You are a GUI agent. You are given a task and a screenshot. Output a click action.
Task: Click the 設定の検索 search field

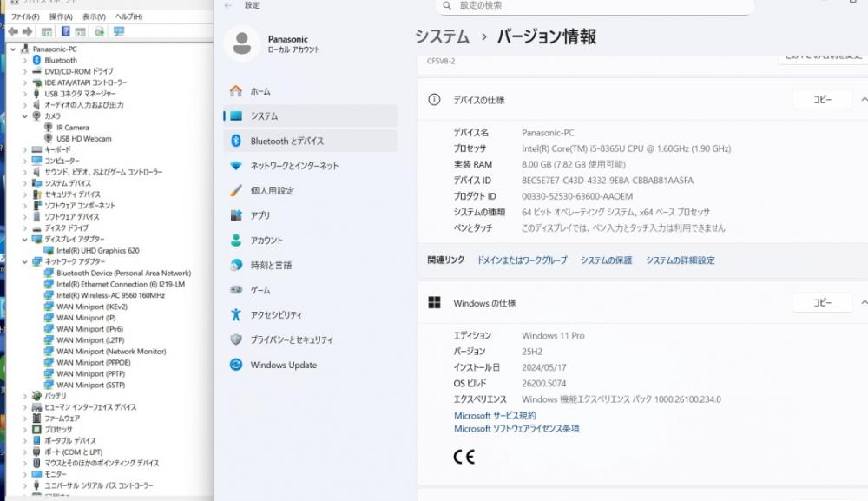coord(595,5)
